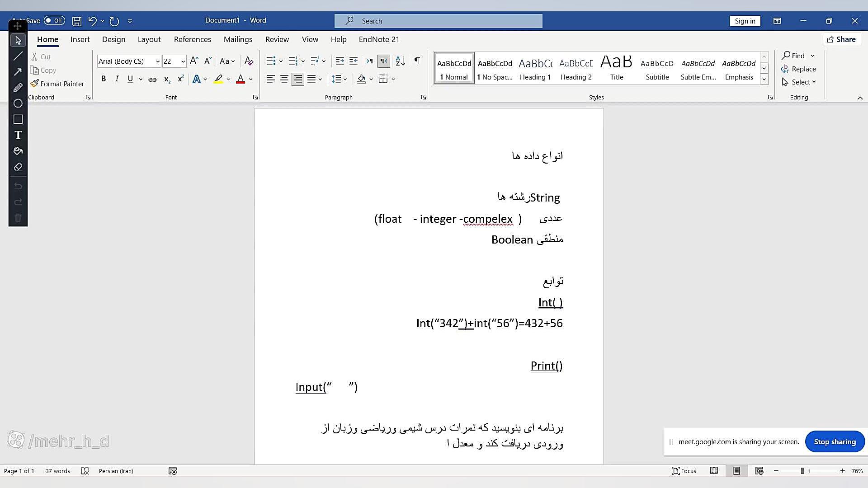Image resolution: width=868 pixels, height=488 pixels.
Task: Expand the Styles gallery more arrow
Action: coord(764,79)
